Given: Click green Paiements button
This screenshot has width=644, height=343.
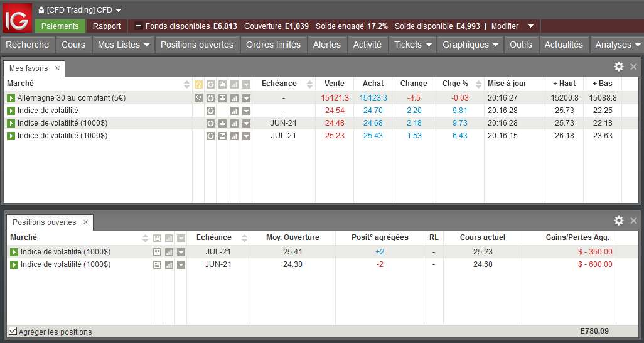Looking at the screenshot, I should click(x=60, y=26).
